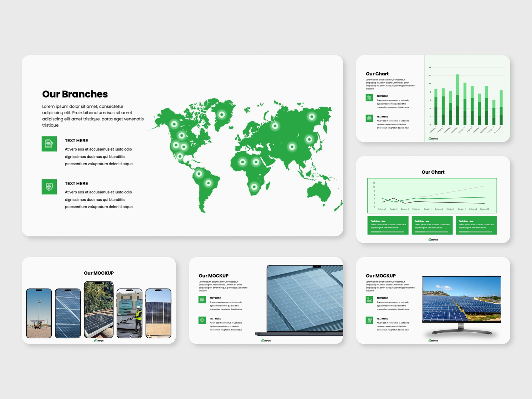Image resolution: width=532 pixels, height=399 pixels.
Task: Click the laptop screen showing solar panels
Action: (305, 298)
